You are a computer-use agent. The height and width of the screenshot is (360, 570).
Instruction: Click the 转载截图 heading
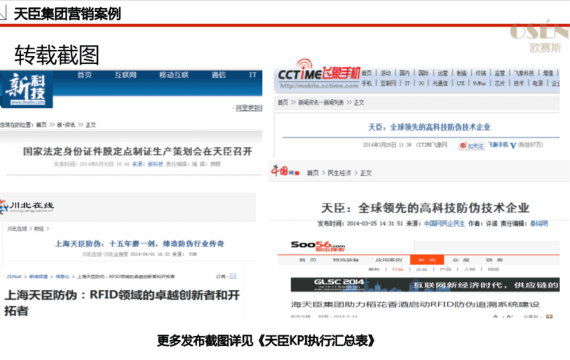[57, 55]
